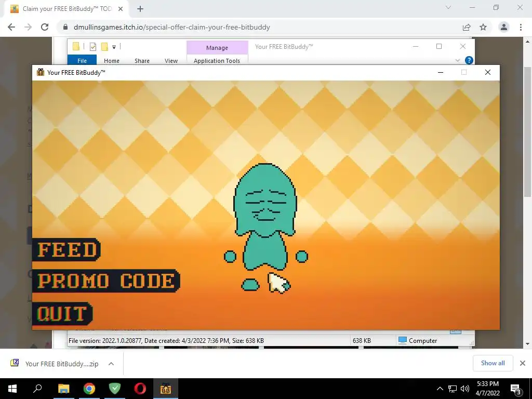Click the itch.io URL in the address bar
This screenshot has height=399, width=532.
coord(171,27)
